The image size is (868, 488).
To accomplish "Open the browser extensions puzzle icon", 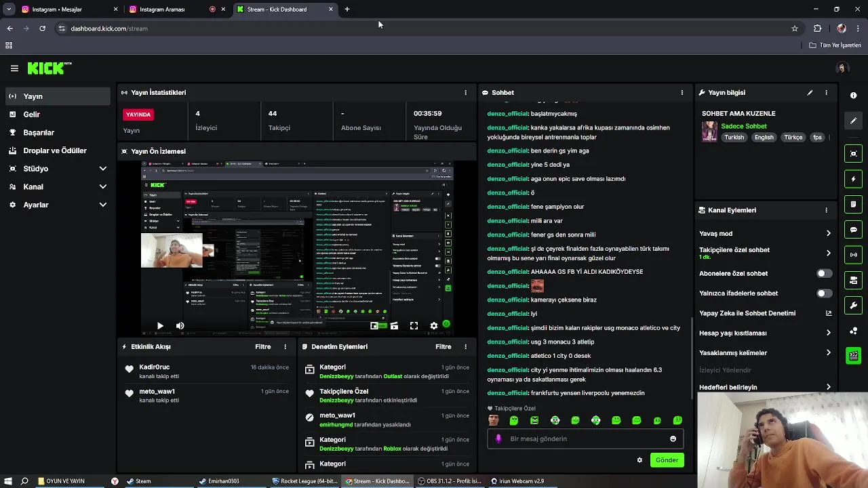I will click(x=817, y=28).
